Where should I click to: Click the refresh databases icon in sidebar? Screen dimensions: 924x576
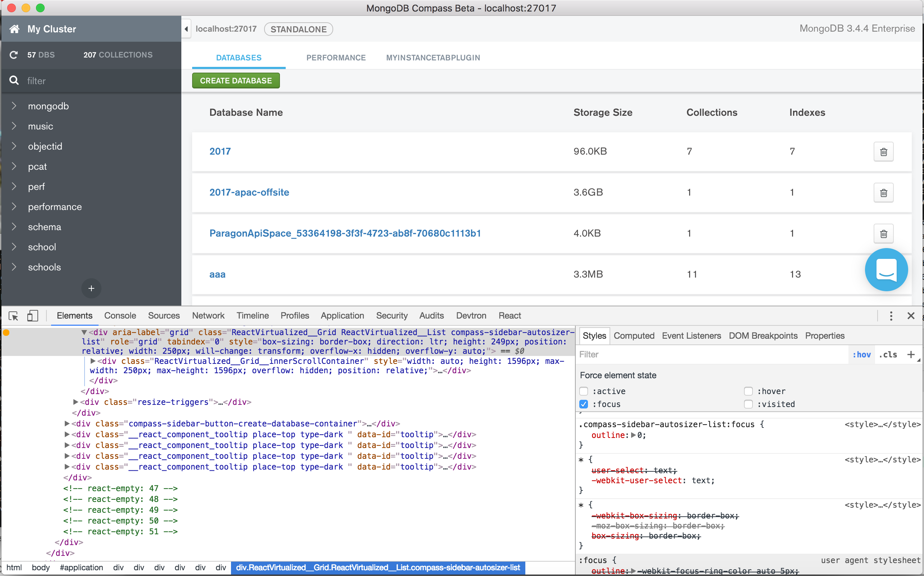14,55
